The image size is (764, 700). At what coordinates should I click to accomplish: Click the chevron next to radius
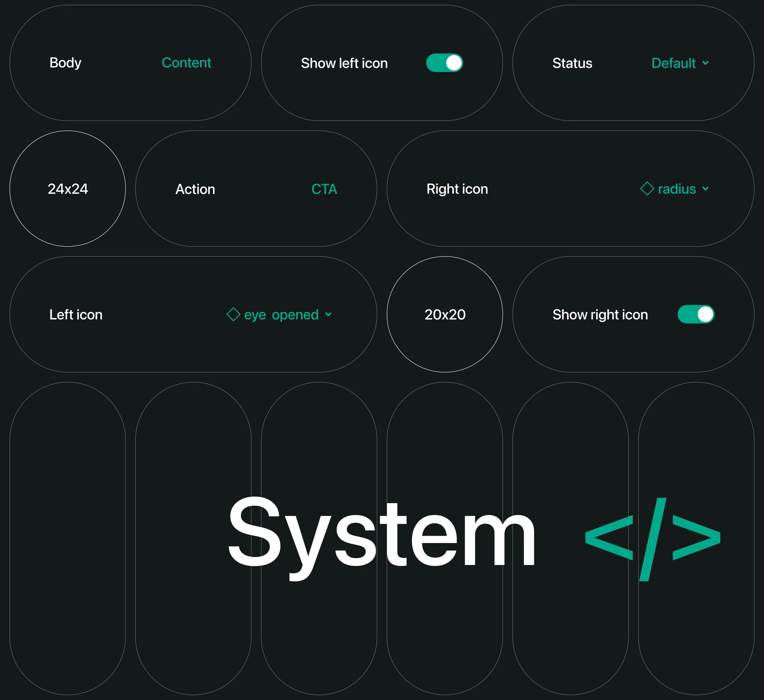click(705, 188)
